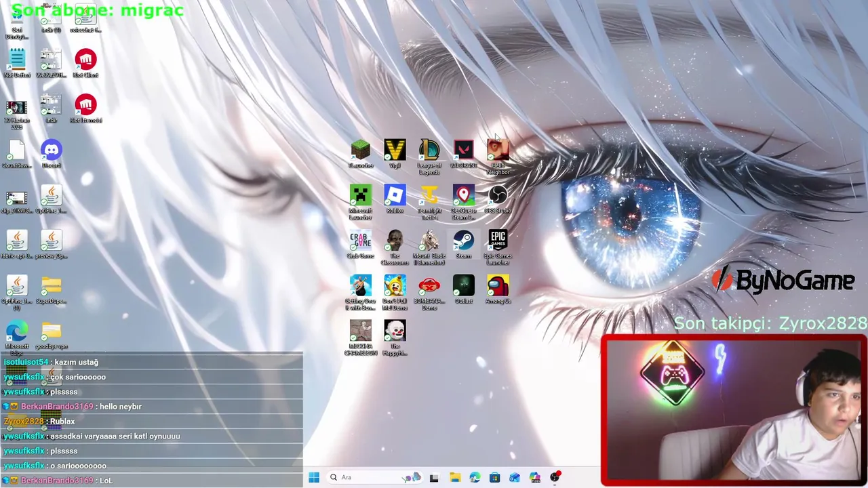The image size is (868, 488).
Task: Select the lower red Riot desktop icon
Action: click(85, 105)
